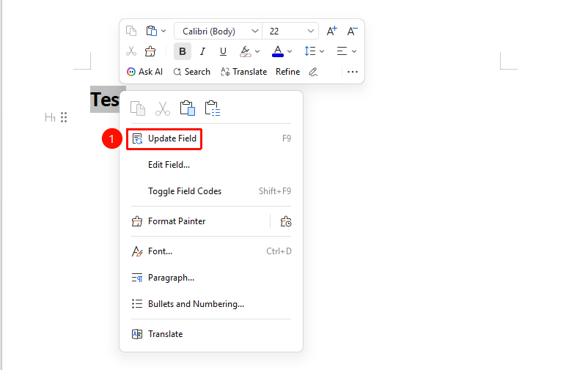Screen dimensions: 588x370
Task: Select Translate in the context menu
Action: click(211, 334)
